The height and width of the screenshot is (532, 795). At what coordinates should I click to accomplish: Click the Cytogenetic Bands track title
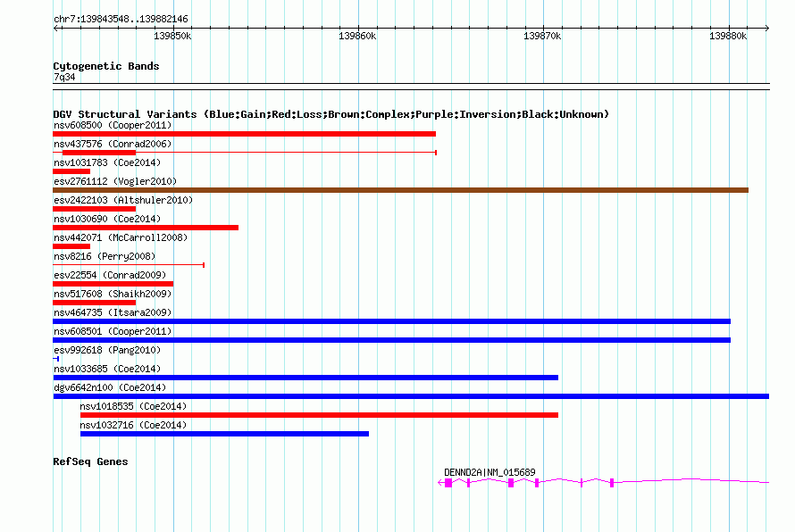point(106,66)
